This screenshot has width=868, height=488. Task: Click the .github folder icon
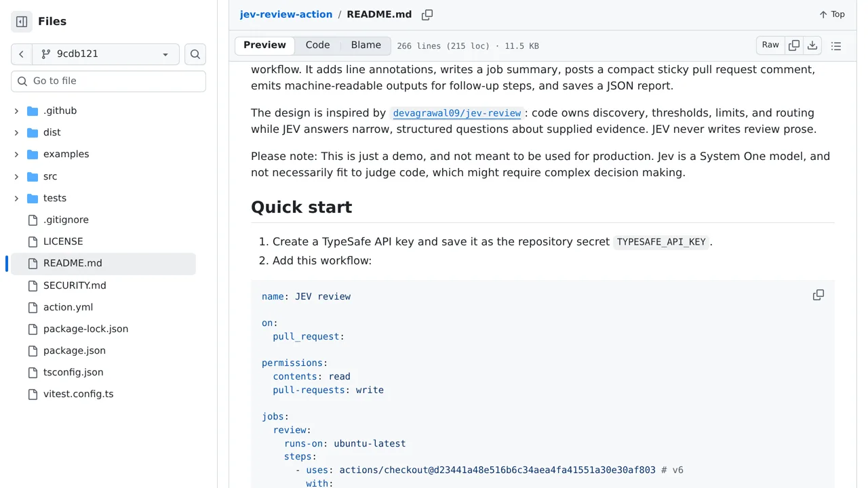click(x=33, y=110)
